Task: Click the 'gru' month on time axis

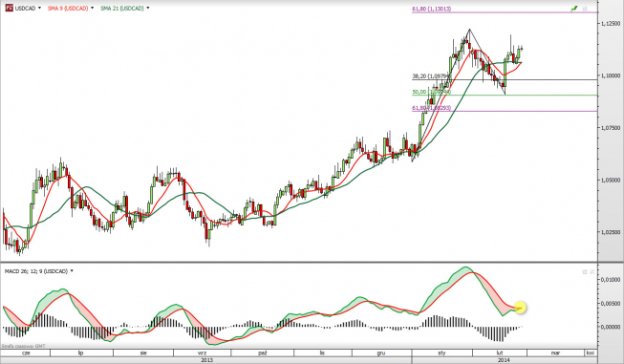Action: (381, 353)
